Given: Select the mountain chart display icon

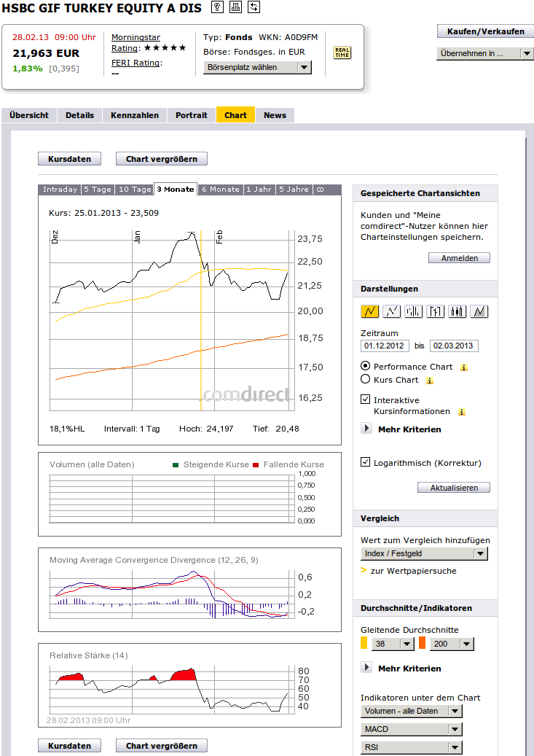Looking at the screenshot, I should click(x=479, y=311).
